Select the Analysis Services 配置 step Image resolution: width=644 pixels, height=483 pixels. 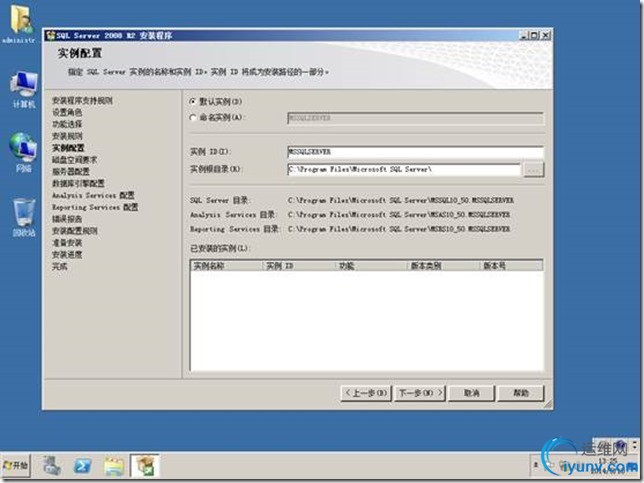(x=93, y=196)
